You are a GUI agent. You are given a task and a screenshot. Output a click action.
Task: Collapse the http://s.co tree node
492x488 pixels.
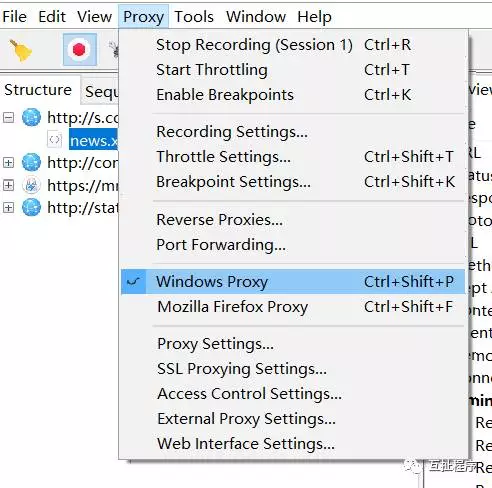point(8,117)
